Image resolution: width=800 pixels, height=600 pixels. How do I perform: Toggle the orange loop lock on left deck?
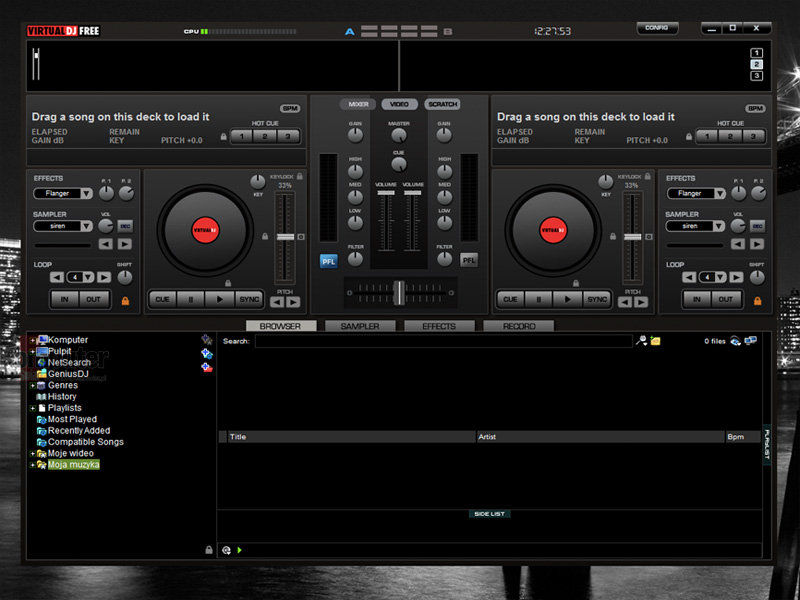(125, 301)
